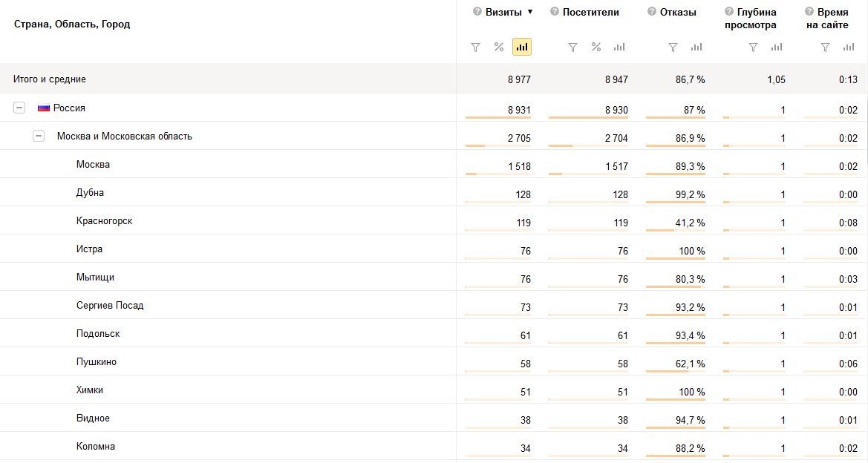The width and height of the screenshot is (868, 463).
Task: Click the Отказы bar for Красногорск
Action: [660, 230]
